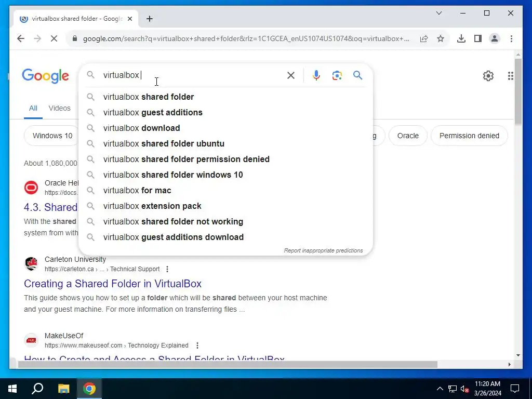Filter results with Permission denied chip
The image size is (532, 399).
[x=469, y=136]
